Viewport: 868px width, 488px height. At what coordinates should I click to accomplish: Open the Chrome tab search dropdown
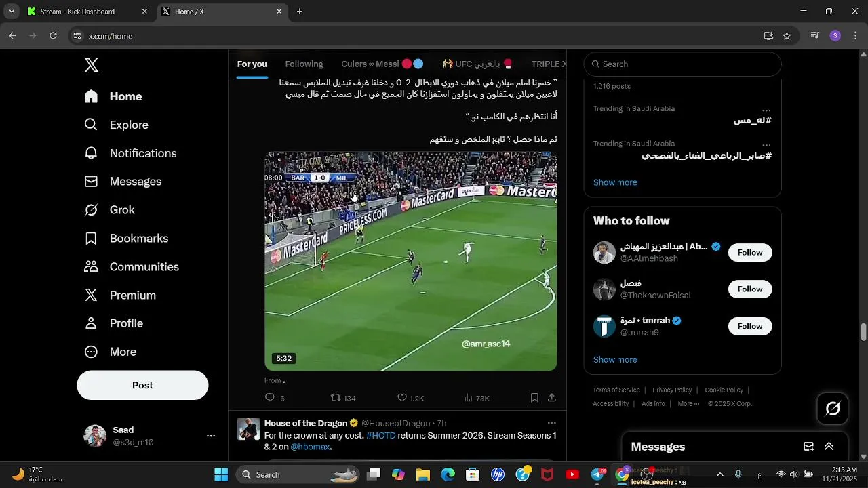coord(12,12)
